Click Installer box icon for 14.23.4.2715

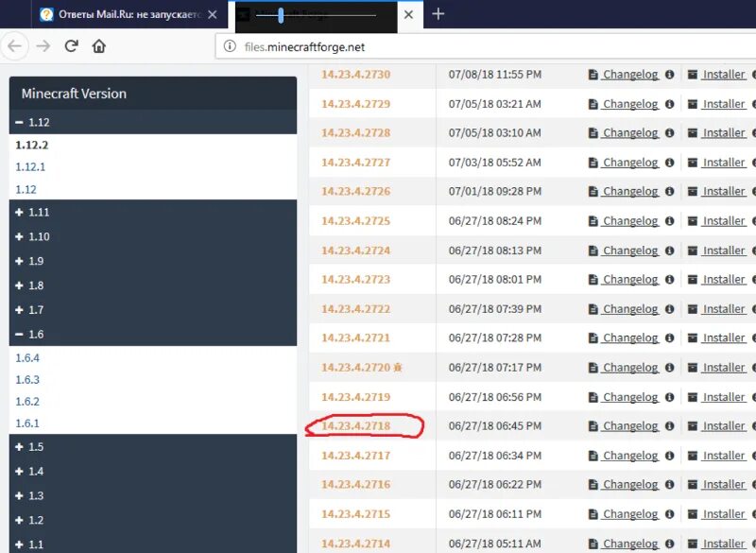click(693, 514)
